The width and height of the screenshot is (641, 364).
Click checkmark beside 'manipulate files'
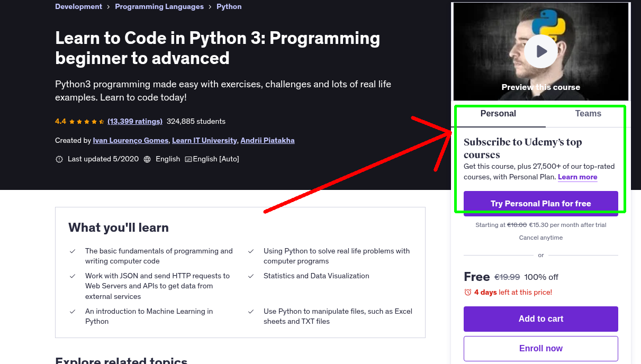click(251, 312)
